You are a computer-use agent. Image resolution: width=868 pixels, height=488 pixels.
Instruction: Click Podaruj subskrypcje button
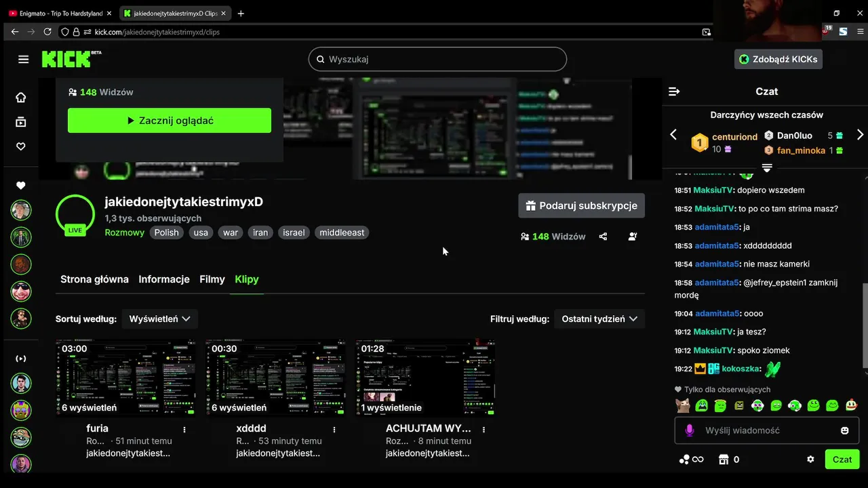581,205
